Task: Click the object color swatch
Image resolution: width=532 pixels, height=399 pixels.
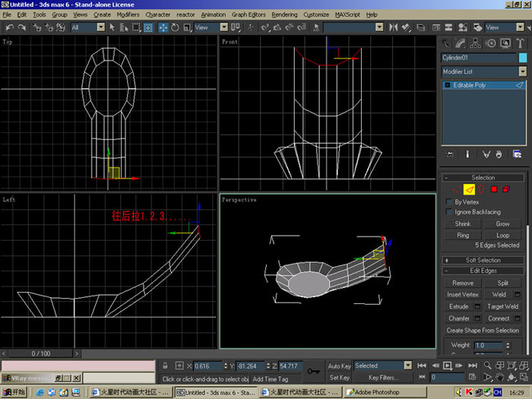Action: (523, 58)
